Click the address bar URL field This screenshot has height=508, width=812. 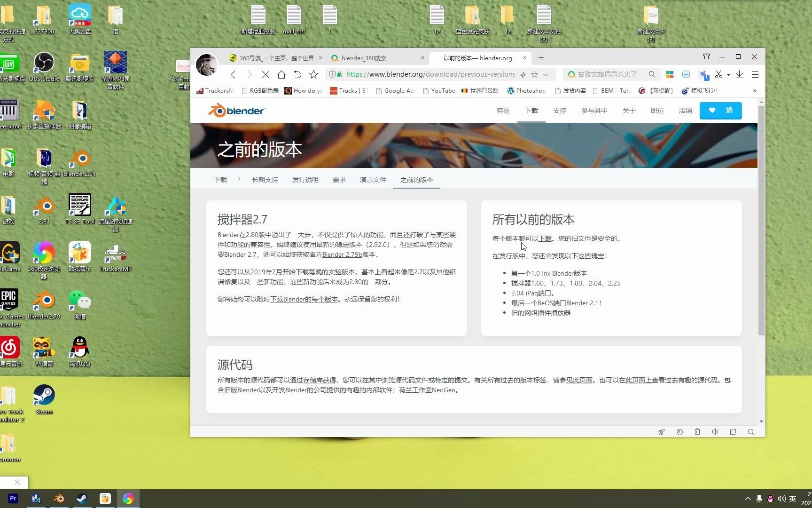point(430,74)
